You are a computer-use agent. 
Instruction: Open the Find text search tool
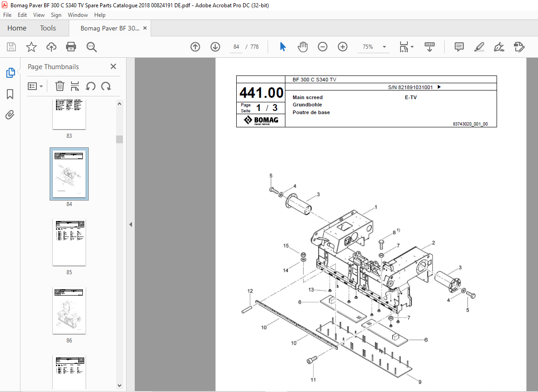pyautogui.click(x=91, y=47)
